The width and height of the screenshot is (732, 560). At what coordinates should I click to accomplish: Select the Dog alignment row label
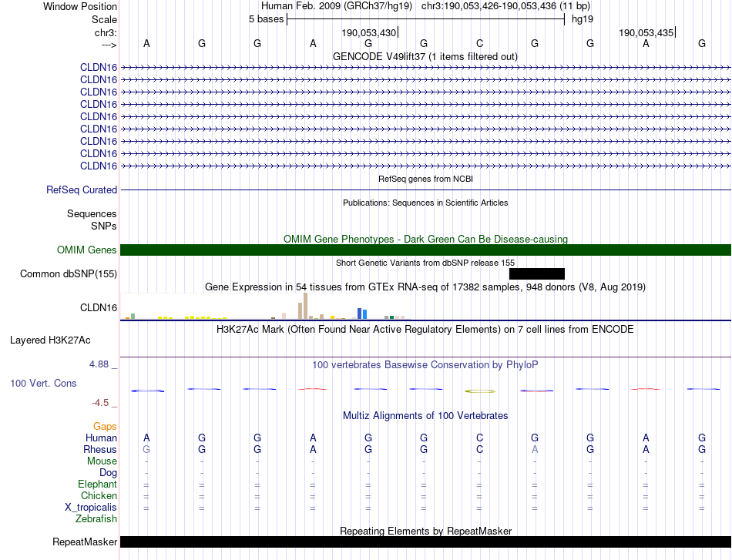coord(108,473)
